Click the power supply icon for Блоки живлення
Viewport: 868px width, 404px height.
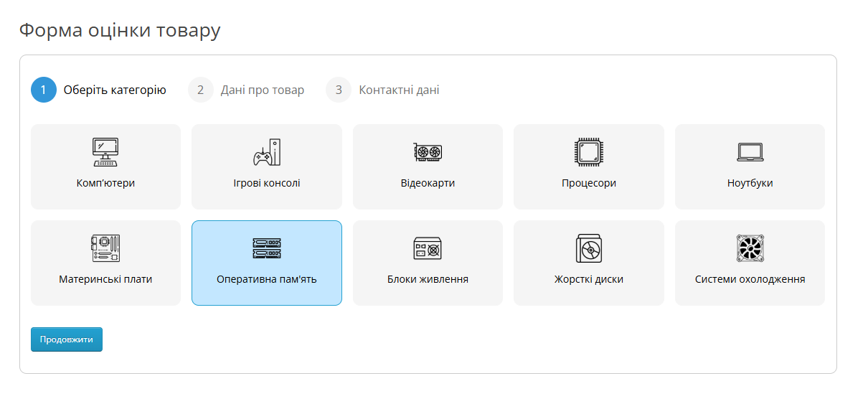(x=428, y=248)
